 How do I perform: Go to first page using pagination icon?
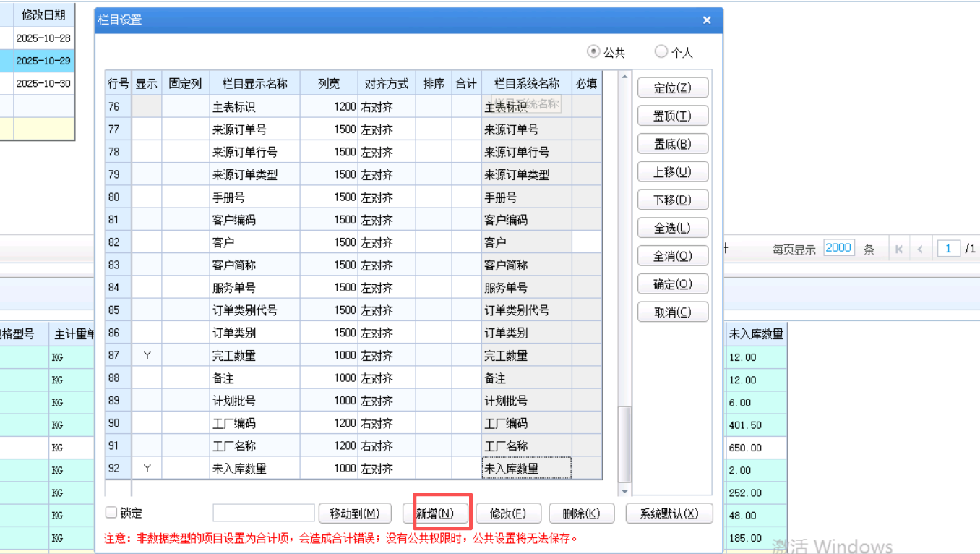pyautogui.click(x=899, y=249)
